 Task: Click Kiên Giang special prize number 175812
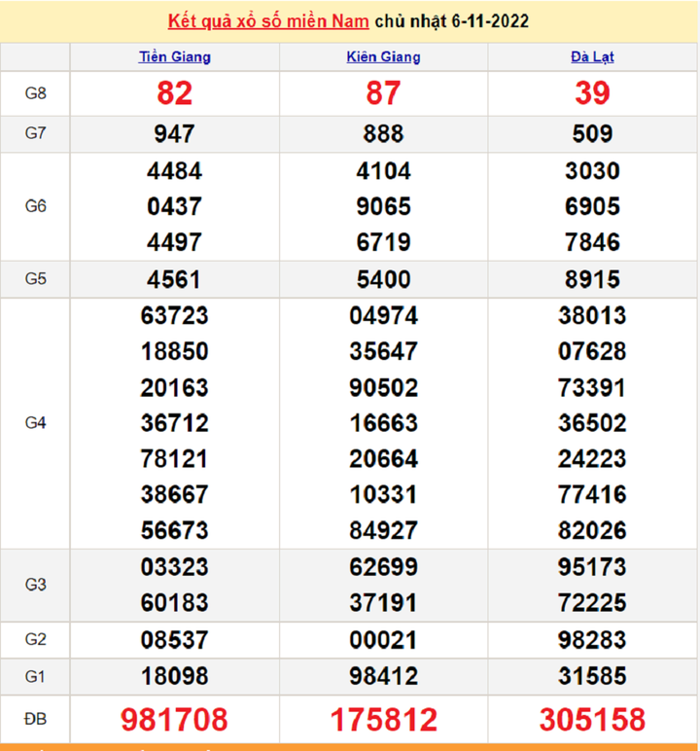[383, 719]
